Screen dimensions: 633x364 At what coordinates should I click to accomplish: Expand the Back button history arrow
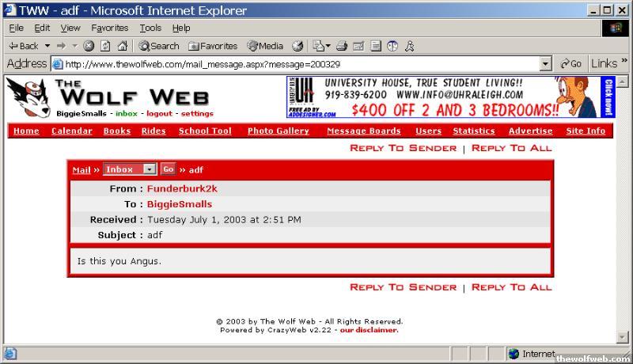pyautogui.click(x=47, y=46)
